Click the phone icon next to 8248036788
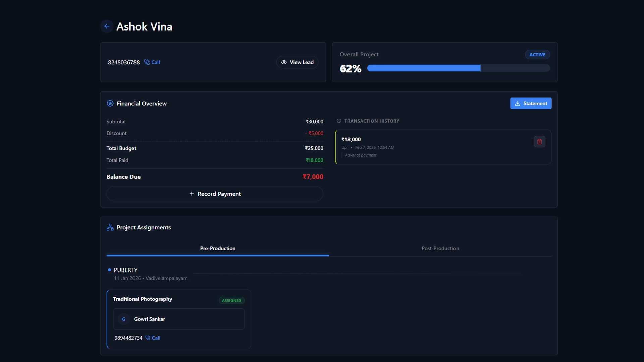 147,62
